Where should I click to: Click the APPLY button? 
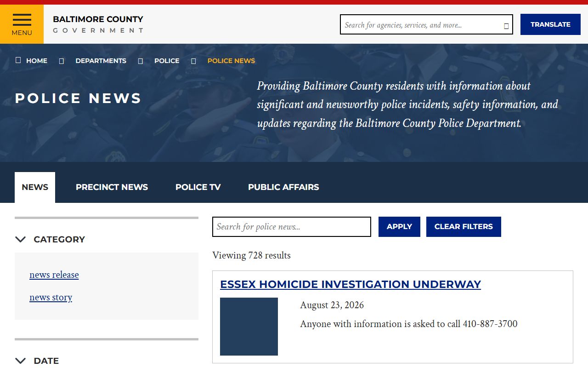click(x=399, y=227)
